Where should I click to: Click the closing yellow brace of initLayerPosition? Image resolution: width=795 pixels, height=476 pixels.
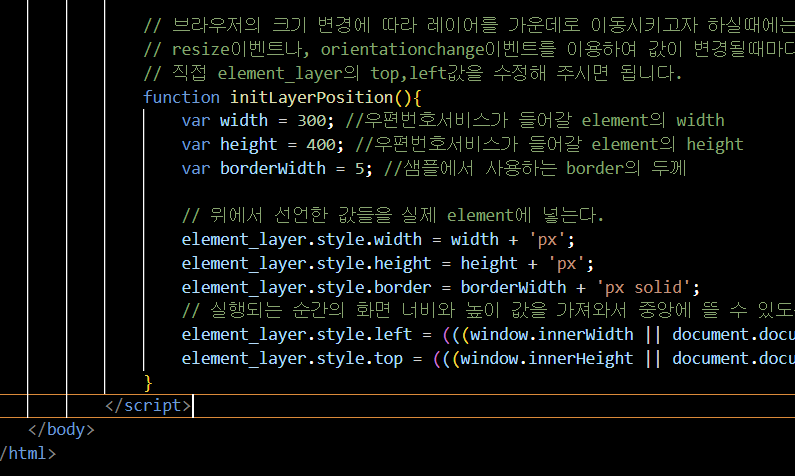(x=148, y=382)
